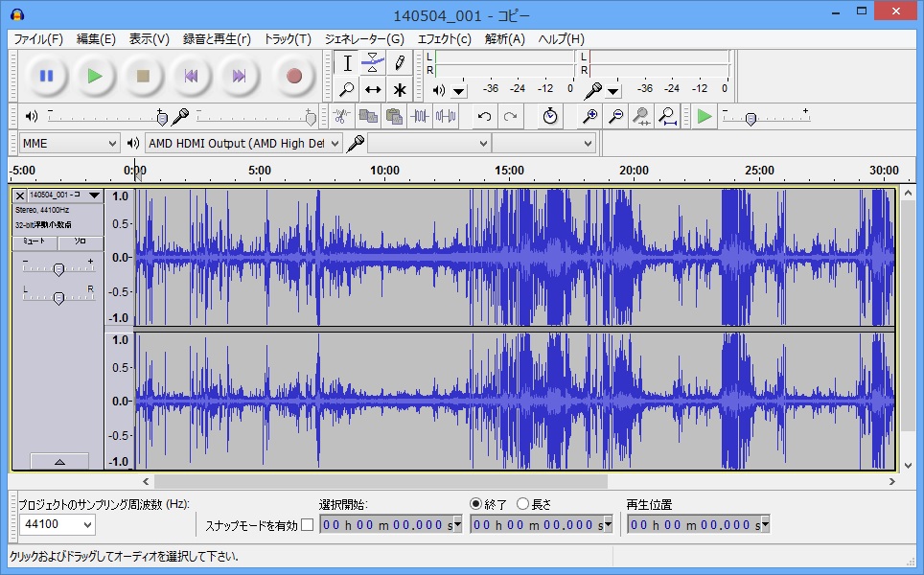Click the track ミュート button
Image resolution: width=924 pixels, height=575 pixels.
point(35,242)
